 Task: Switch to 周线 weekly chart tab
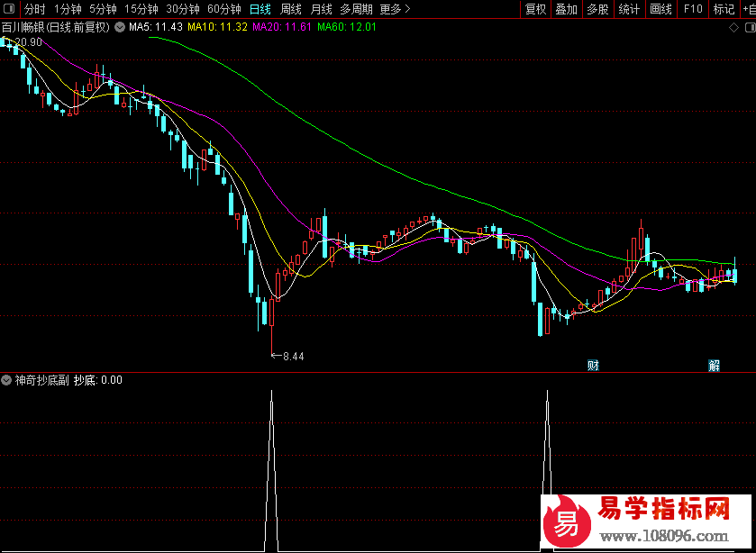point(291,9)
